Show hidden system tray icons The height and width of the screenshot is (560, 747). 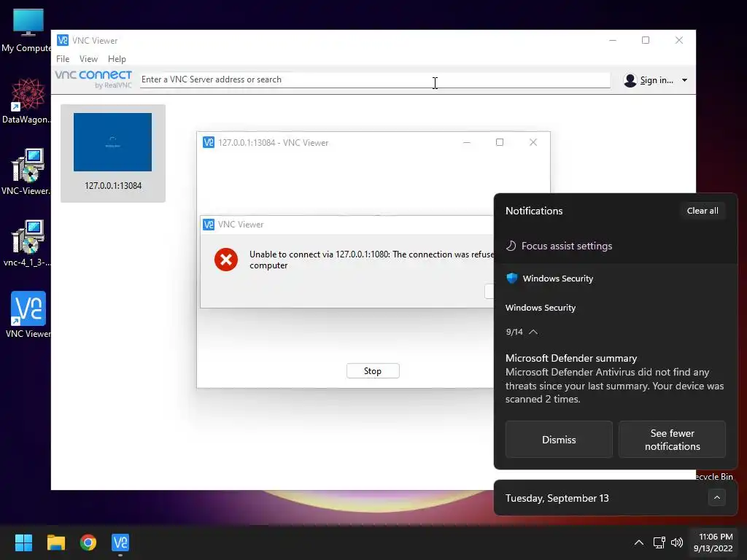click(639, 542)
